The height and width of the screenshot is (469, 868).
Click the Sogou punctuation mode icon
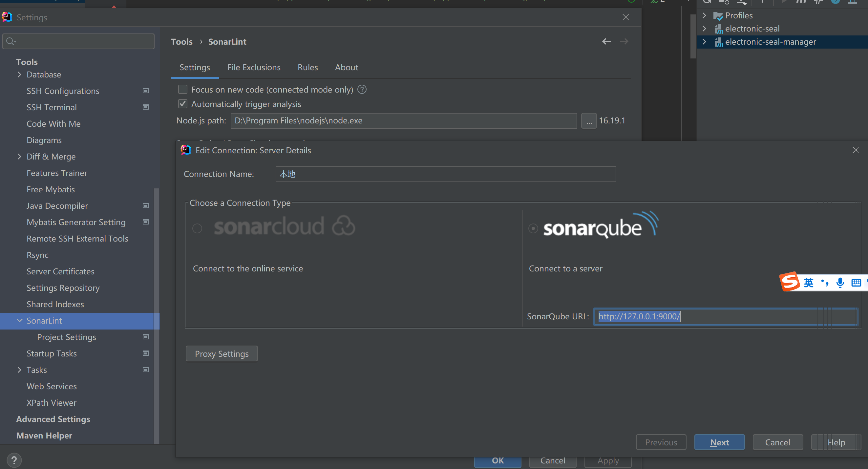pyautogui.click(x=825, y=282)
